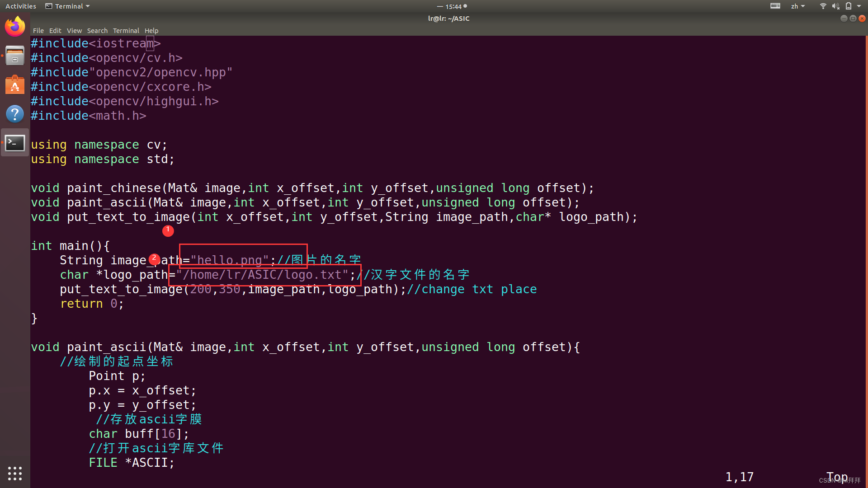Viewport: 868px width, 488px height.
Task: Place cursor on "hello.png" string
Action: tap(230, 260)
